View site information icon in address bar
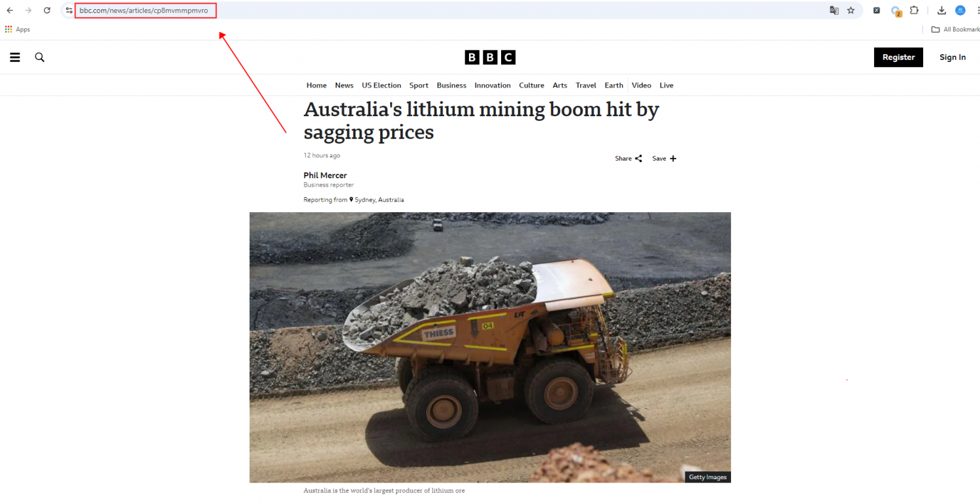Image resolution: width=980 pixels, height=504 pixels. (69, 10)
